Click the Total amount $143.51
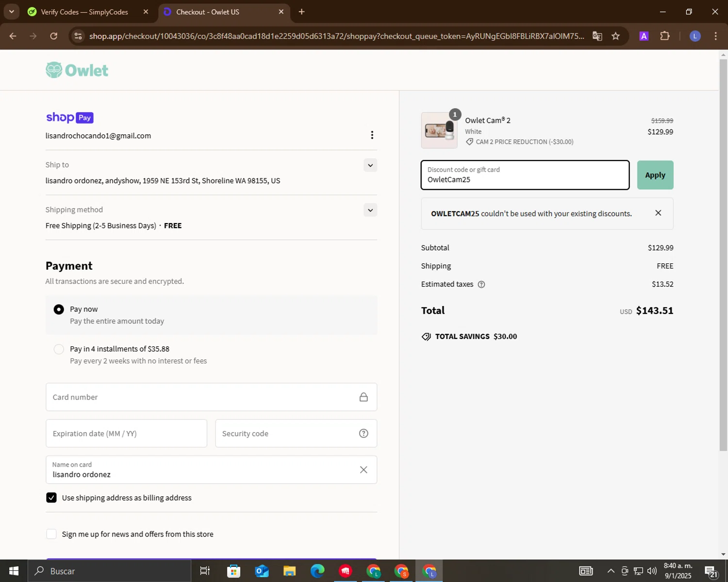The image size is (728, 582). click(655, 310)
